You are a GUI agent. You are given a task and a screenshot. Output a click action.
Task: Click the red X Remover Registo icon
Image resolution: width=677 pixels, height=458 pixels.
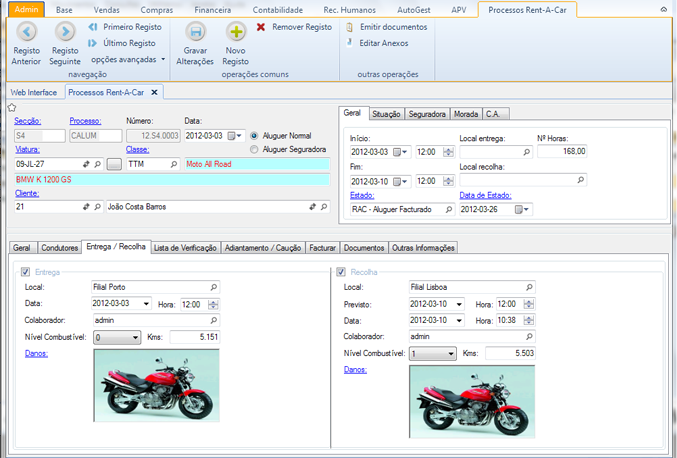pos(261,27)
